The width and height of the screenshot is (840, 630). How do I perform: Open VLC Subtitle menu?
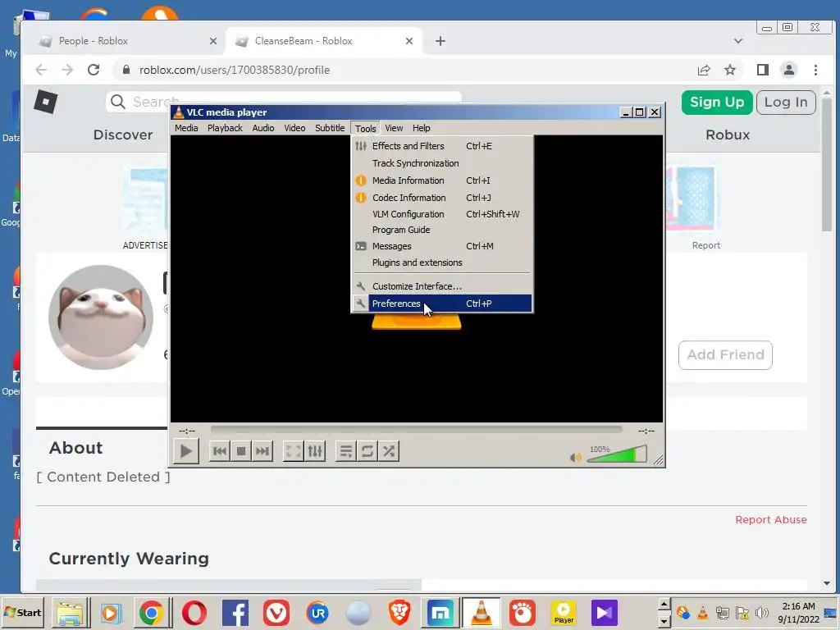(330, 128)
